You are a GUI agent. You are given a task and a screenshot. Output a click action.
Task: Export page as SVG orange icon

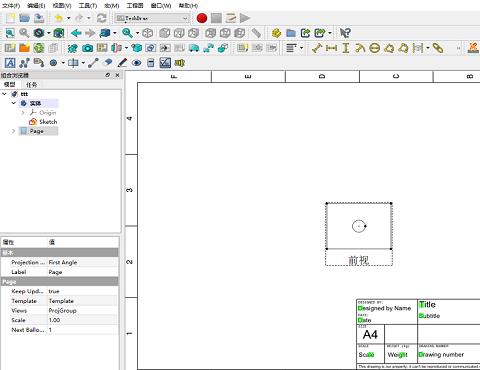point(473,48)
